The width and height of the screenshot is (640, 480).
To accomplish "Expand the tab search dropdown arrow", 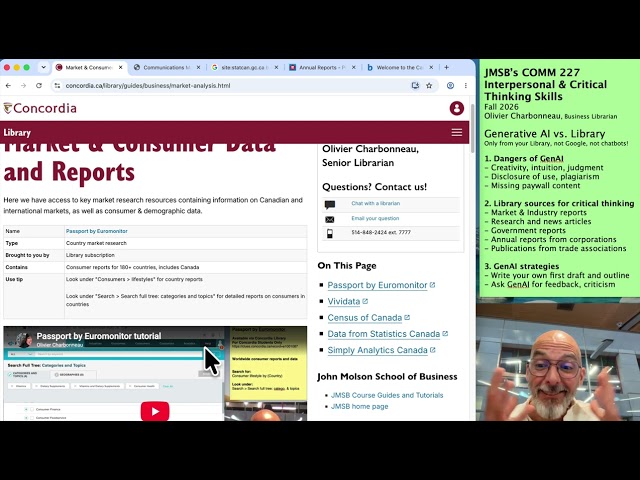I will click(43, 67).
